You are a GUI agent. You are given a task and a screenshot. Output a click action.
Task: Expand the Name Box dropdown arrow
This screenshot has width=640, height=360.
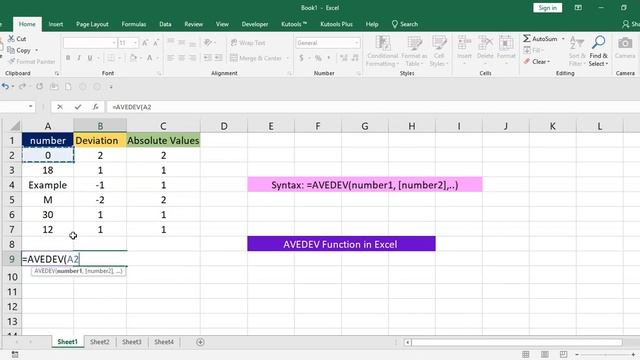click(x=31, y=107)
